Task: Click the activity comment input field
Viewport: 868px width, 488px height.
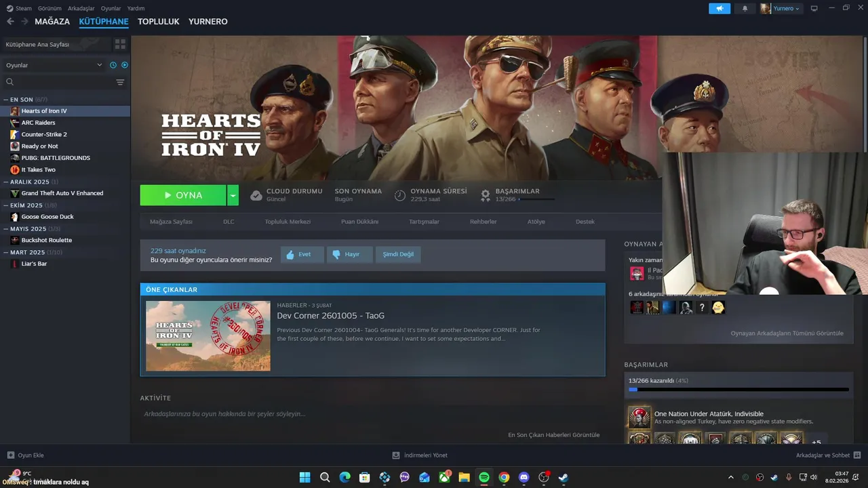Action: click(x=372, y=414)
